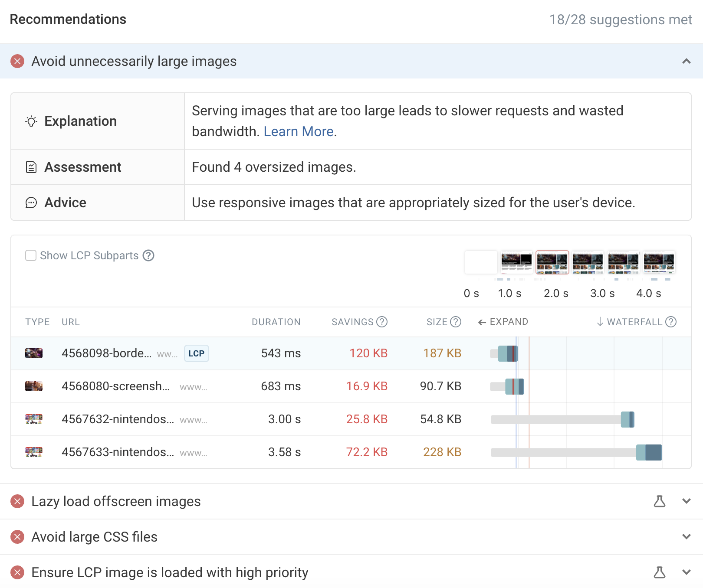Click the help icon next to Show LCP Subparts
The width and height of the screenshot is (703, 588).
148,255
